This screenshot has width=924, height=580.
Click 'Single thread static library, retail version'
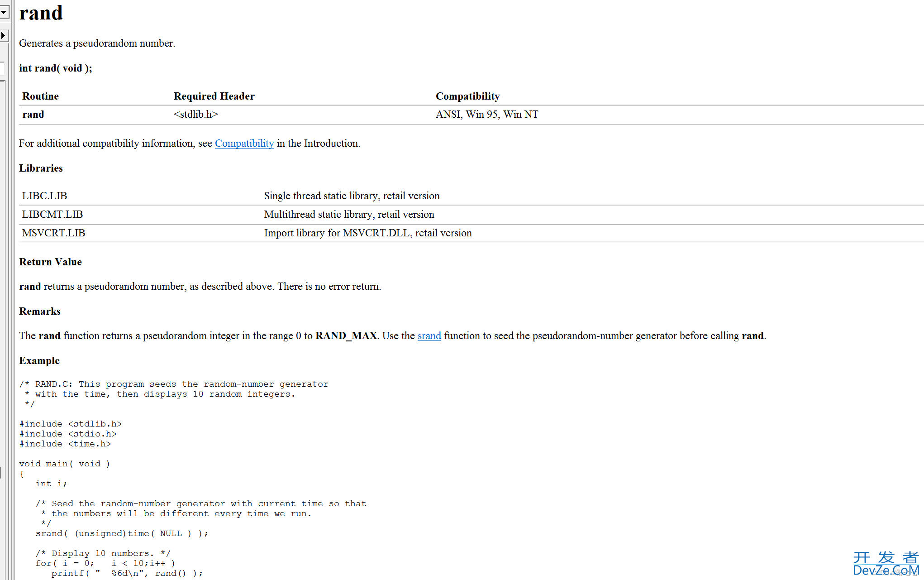coord(352,196)
